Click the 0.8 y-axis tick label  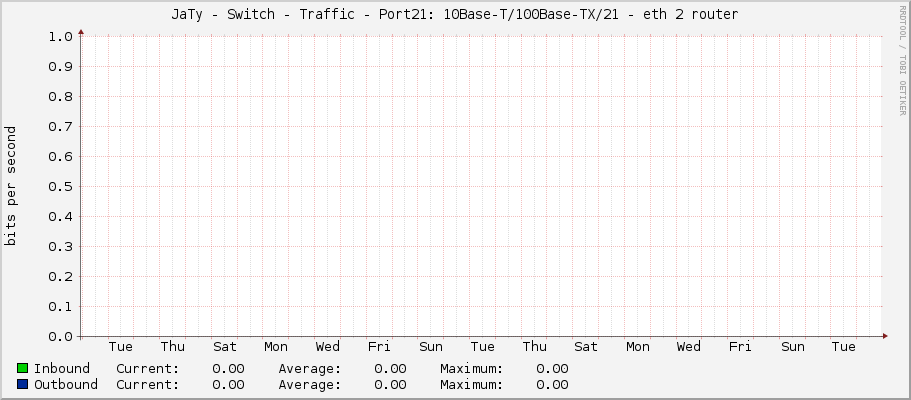coord(60,97)
